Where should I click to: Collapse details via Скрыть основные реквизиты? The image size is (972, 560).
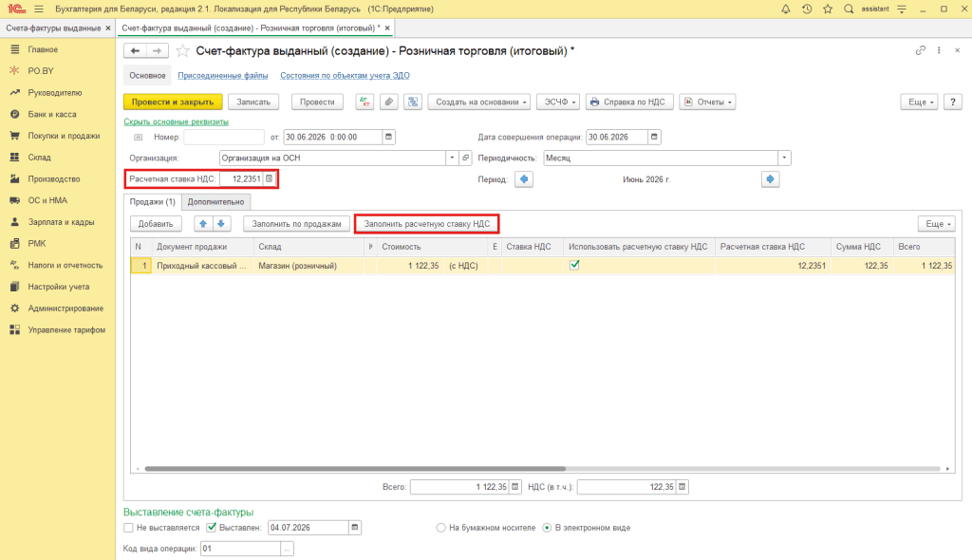pyautogui.click(x=176, y=121)
